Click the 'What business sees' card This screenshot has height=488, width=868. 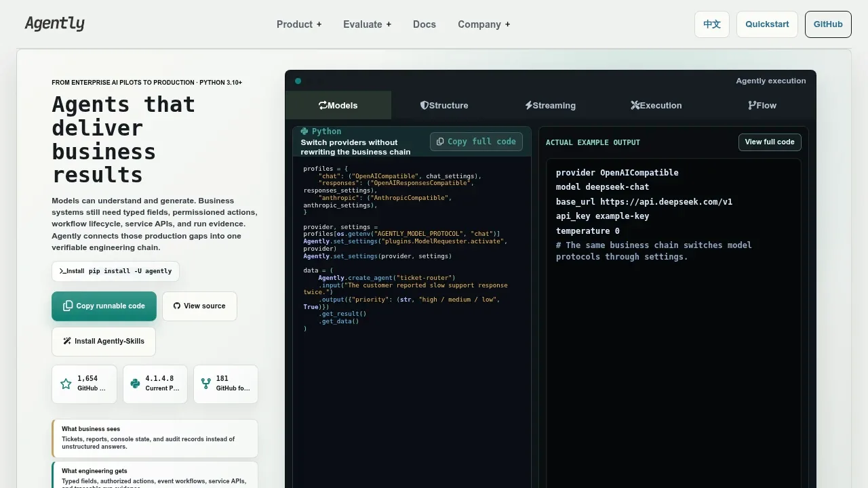pos(155,439)
